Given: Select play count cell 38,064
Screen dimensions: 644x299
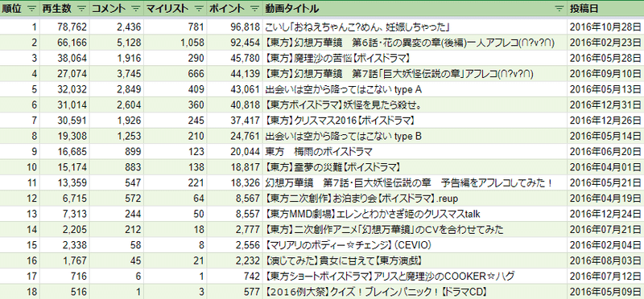Looking at the screenshot, I should (x=64, y=58).
